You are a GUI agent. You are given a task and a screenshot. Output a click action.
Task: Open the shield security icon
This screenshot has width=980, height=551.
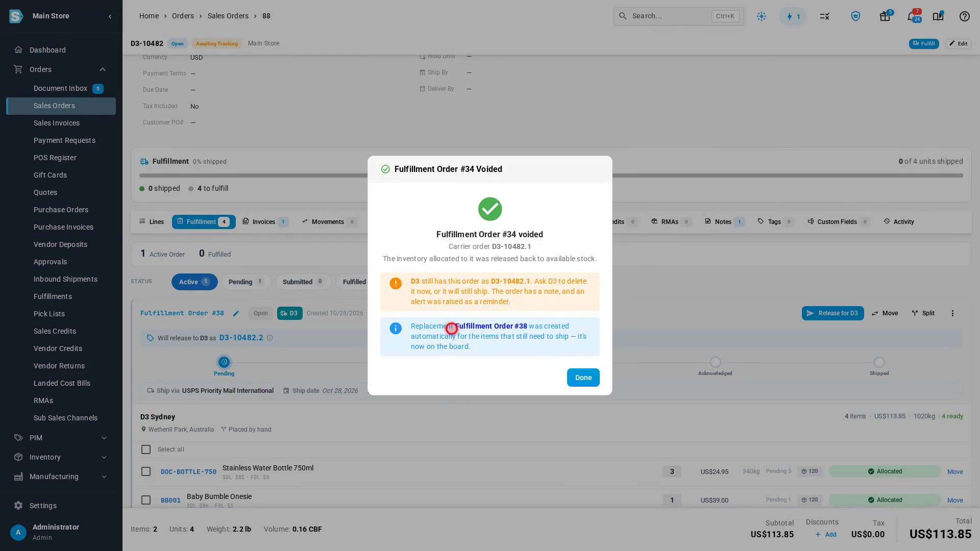click(855, 16)
